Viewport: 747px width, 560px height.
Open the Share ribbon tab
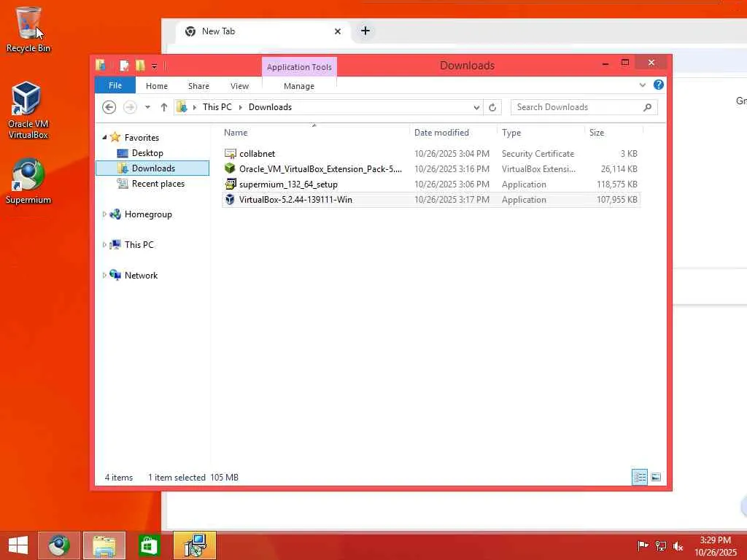pos(198,86)
